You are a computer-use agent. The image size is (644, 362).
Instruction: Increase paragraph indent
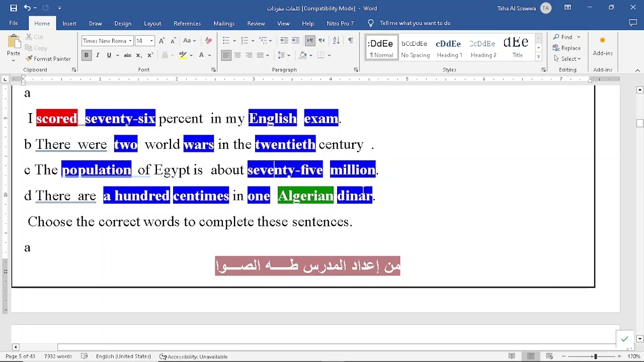coord(296,41)
